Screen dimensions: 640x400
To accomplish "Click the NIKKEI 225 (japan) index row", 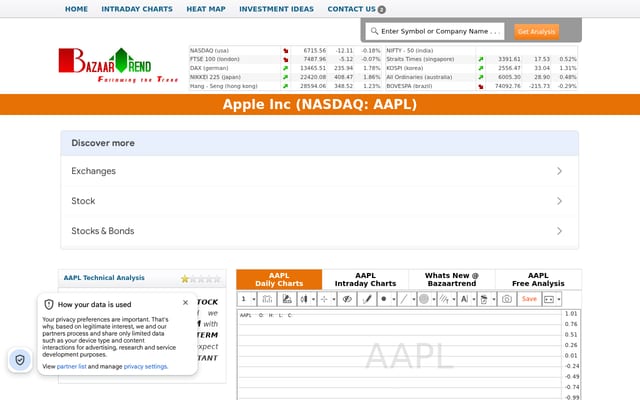I will click(x=285, y=77).
